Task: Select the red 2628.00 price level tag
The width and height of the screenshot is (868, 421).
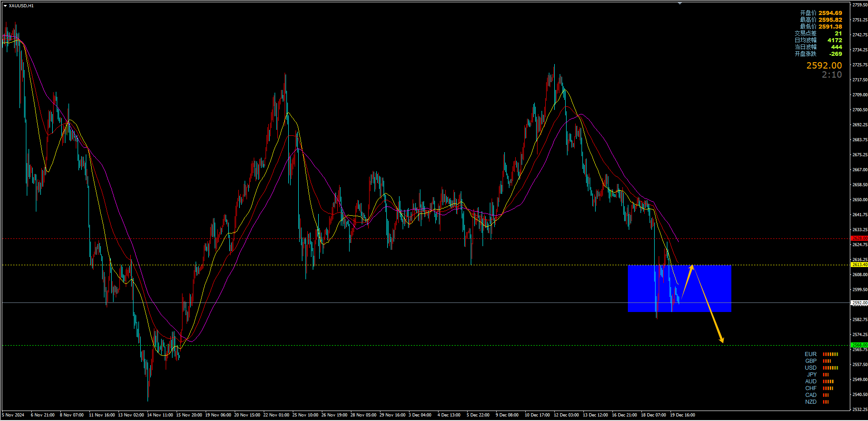Action: [859, 238]
